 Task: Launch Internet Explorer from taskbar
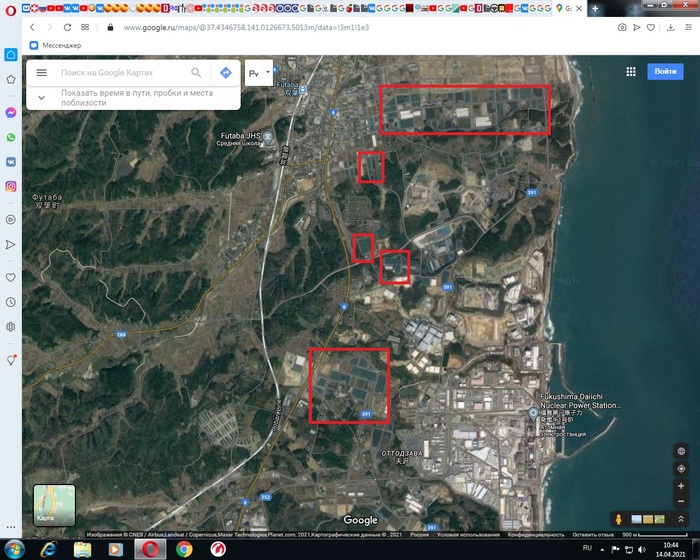pos(48,549)
